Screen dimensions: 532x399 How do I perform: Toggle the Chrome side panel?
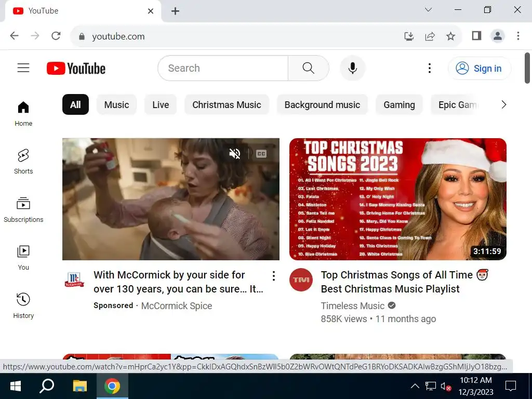(477, 36)
